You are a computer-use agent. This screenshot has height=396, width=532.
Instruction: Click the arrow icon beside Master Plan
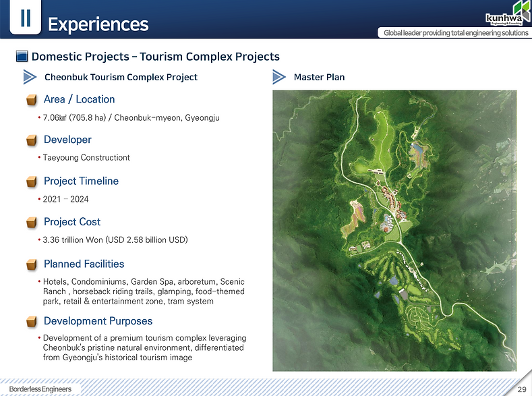point(279,77)
